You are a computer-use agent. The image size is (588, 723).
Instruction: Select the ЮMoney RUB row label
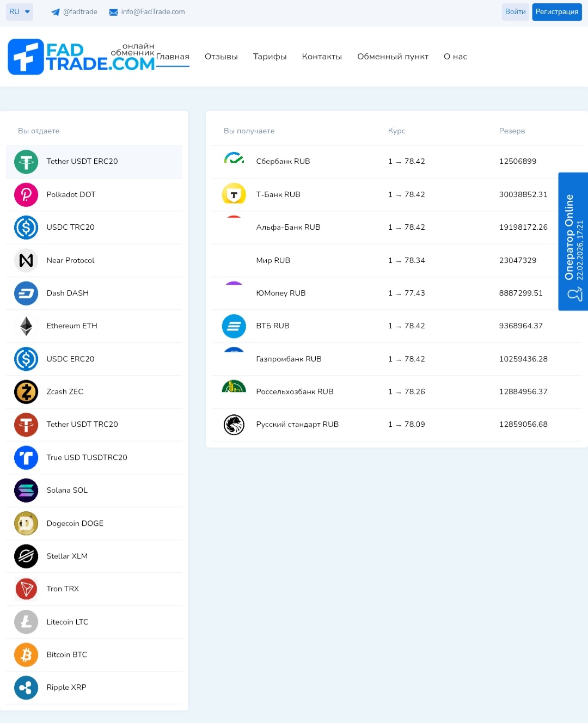coord(281,293)
